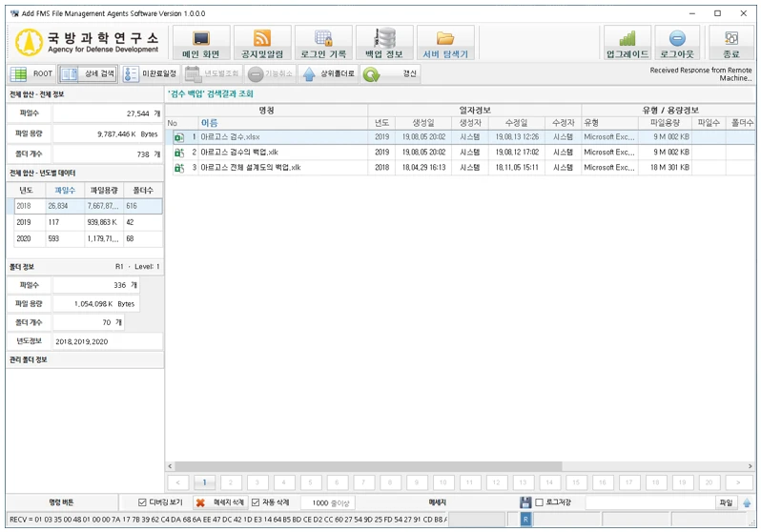Sort by 생성일 column header
Image resolution: width=761 pixels, height=532 pixels.
(423, 123)
